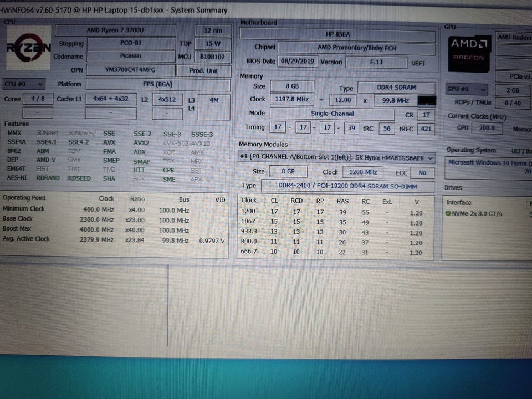Click the Stepping PCO-B1 field
This screenshot has width=532, height=399.
pos(131,43)
